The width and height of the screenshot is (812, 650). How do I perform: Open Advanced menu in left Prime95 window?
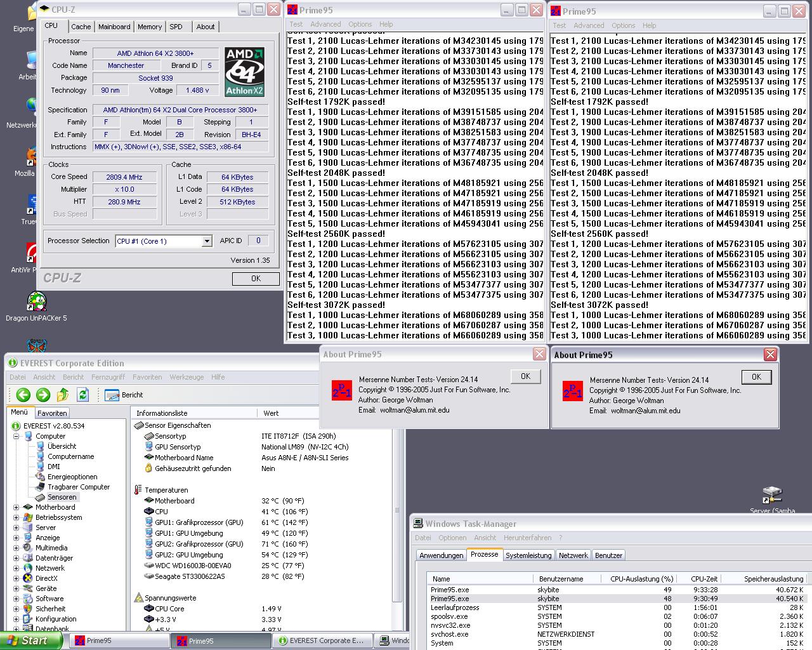coord(325,24)
